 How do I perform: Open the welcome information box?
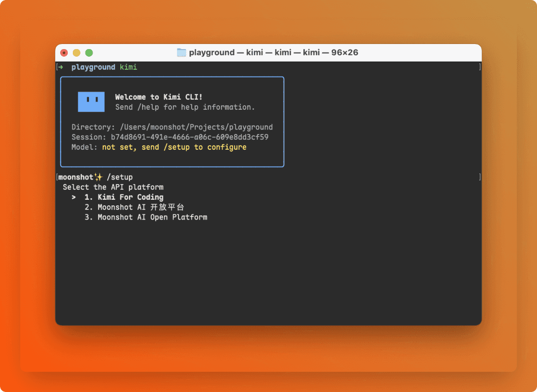click(172, 121)
